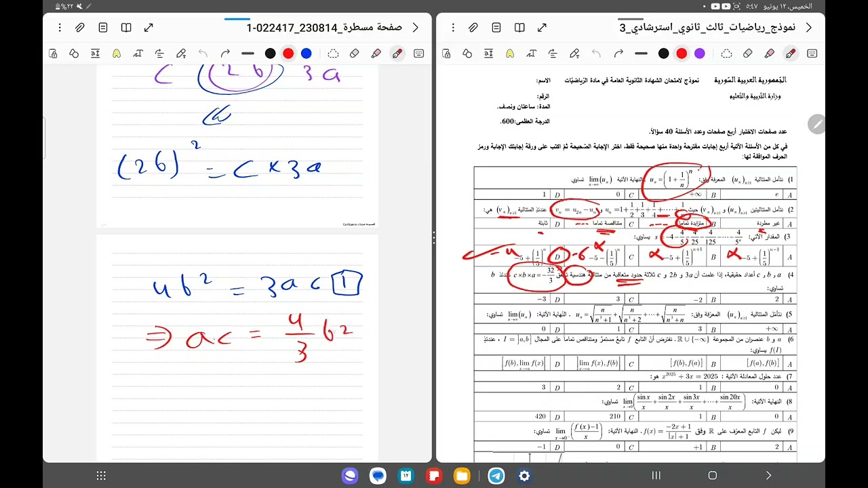This screenshot has height=488, width=868.
Task: Select shapes tool in right note
Action: pyautogui.click(x=467, y=54)
